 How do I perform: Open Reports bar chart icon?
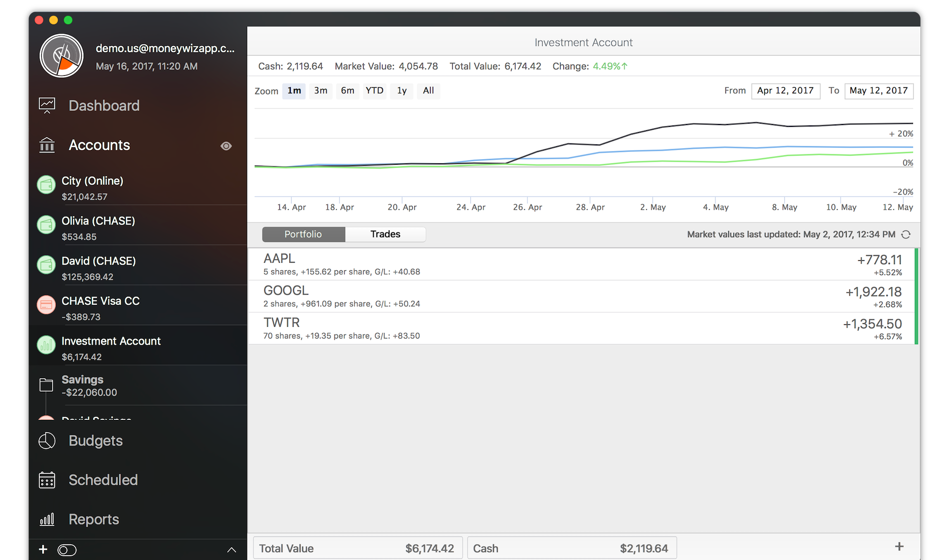(x=47, y=519)
